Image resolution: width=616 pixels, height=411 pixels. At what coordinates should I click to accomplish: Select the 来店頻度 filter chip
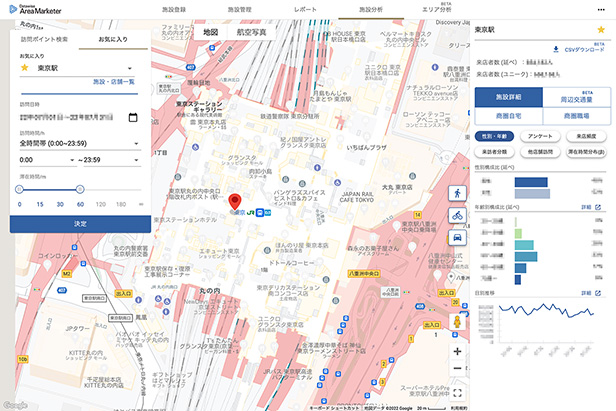coord(586,136)
